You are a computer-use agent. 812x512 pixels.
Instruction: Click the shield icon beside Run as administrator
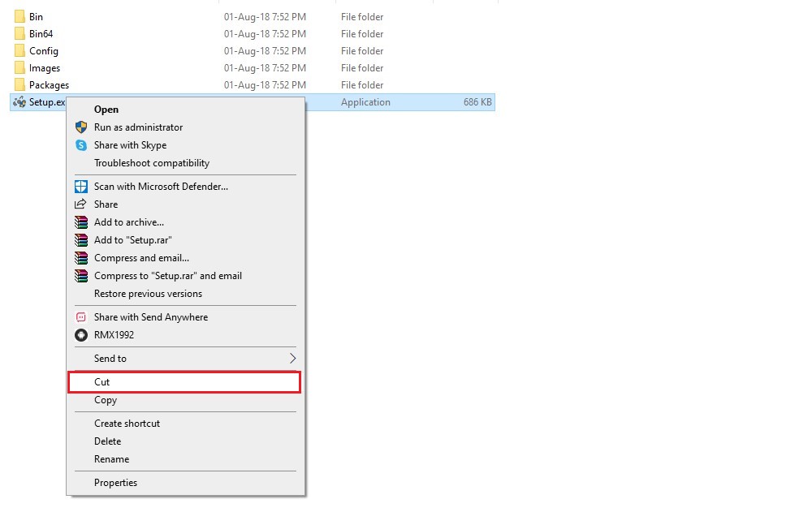pyautogui.click(x=81, y=127)
